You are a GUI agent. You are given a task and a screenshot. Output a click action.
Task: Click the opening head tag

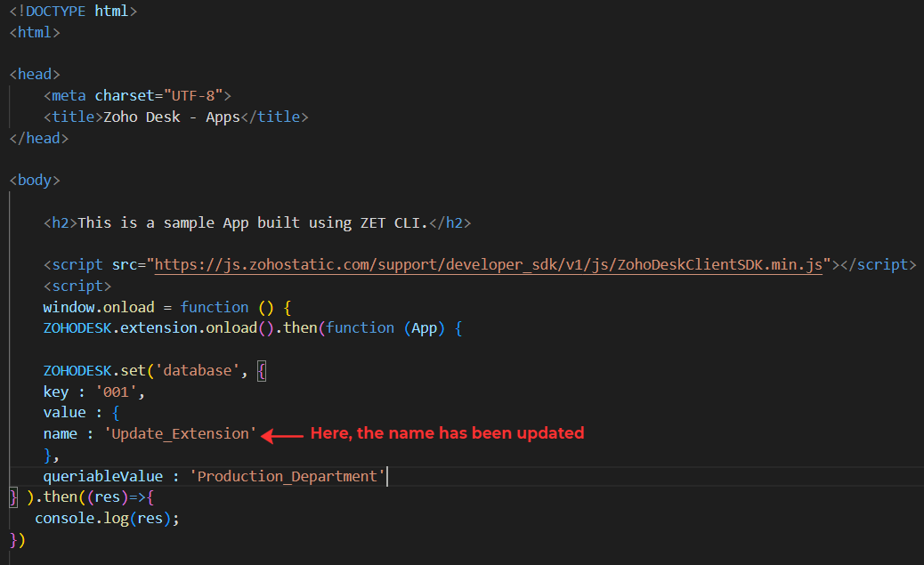(x=35, y=74)
